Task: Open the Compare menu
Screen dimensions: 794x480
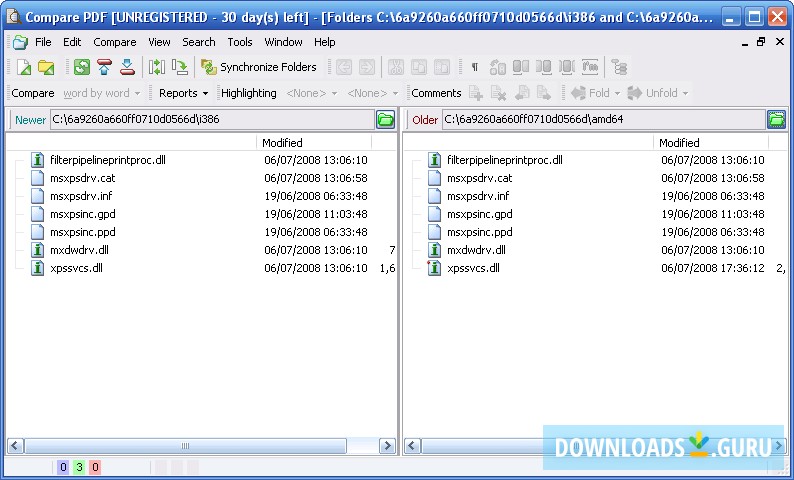Action: pyautogui.click(x=114, y=42)
